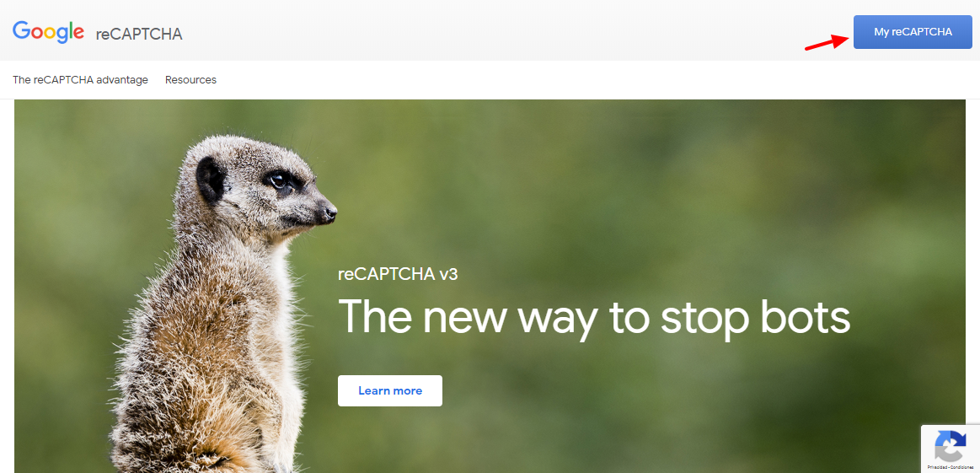Click the meerkat's nose in the photo
Image resolution: width=980 pixels, height=473 pixels.
point(329,213)
